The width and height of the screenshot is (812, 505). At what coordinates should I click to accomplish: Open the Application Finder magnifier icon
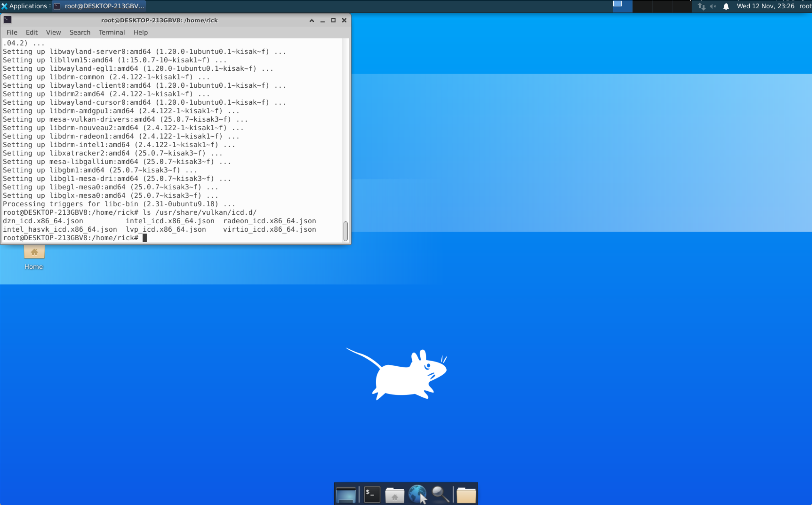point(440,494)
